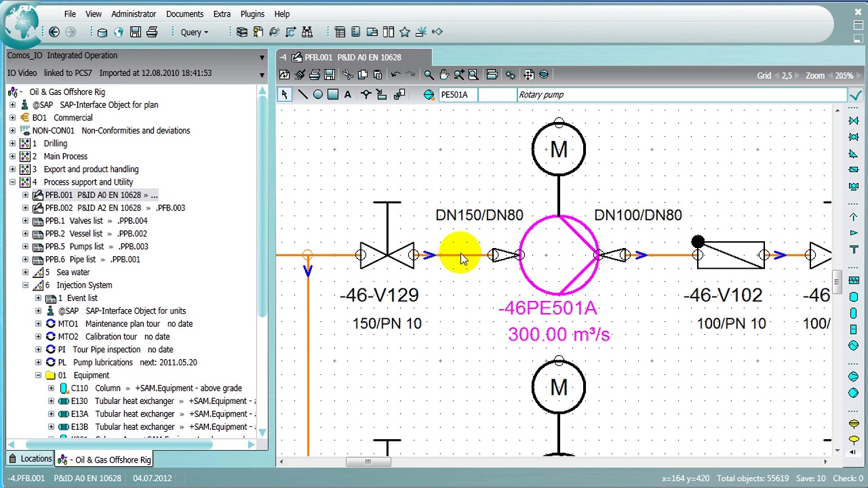The image size is (868, 488).
Task: Pick the circle drawing tool
Action: pyautogui.click(x=317, y=95)
